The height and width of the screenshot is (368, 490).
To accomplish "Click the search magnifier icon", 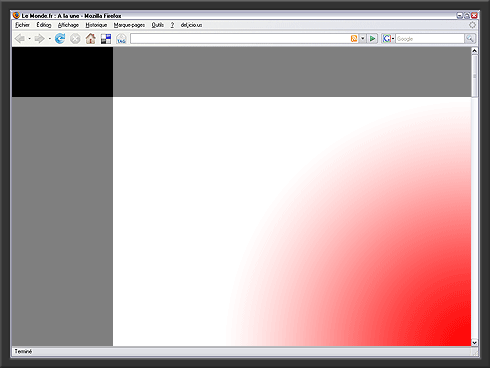I will coord(470,39).
